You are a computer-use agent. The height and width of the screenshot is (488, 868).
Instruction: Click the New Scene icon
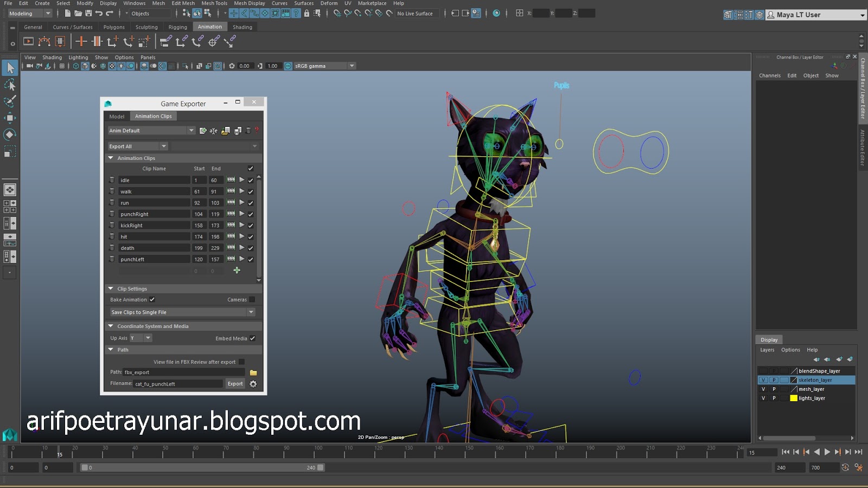68,13
